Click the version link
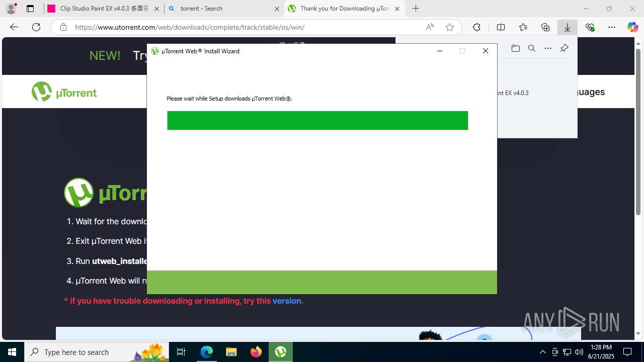The image size is (644, 362). [287, 301]
